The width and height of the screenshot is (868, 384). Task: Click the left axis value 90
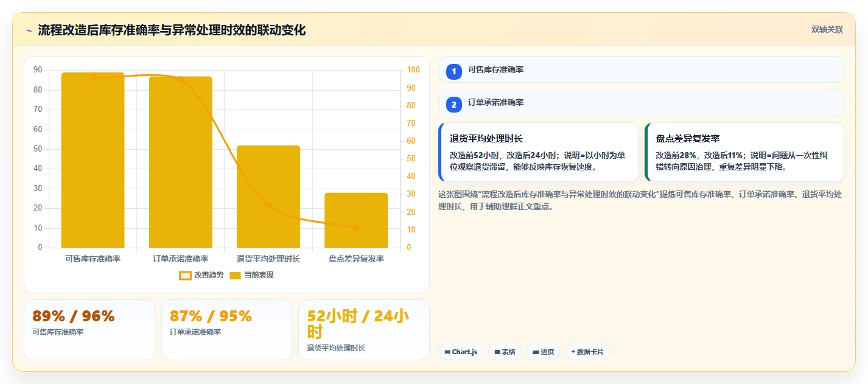pyautogui.click(x=38, y=70)
